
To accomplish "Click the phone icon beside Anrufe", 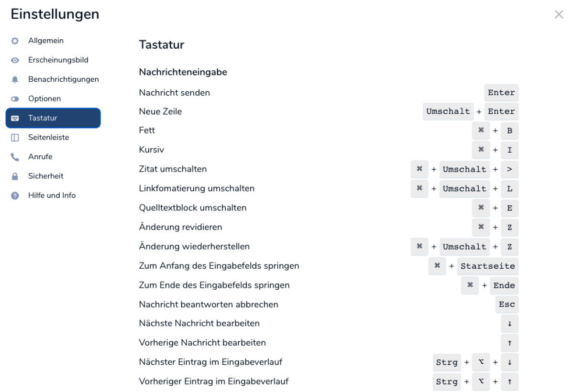I will (15, 157).
